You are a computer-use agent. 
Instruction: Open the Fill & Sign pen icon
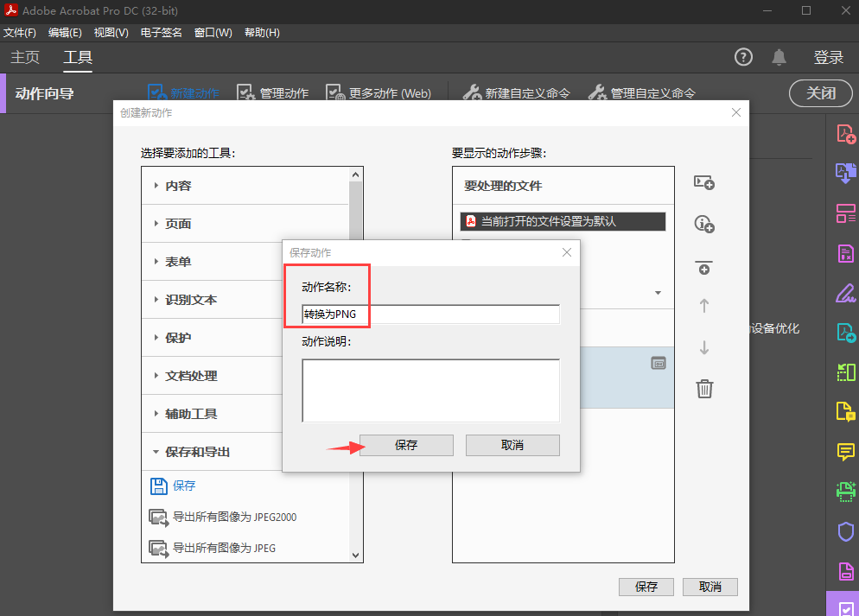click(844, 293)
